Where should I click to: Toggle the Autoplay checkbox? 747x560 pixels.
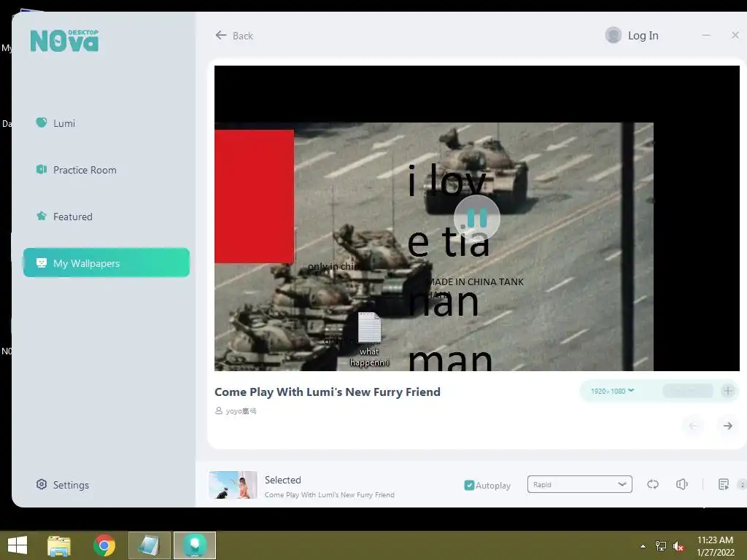(469, 485)
